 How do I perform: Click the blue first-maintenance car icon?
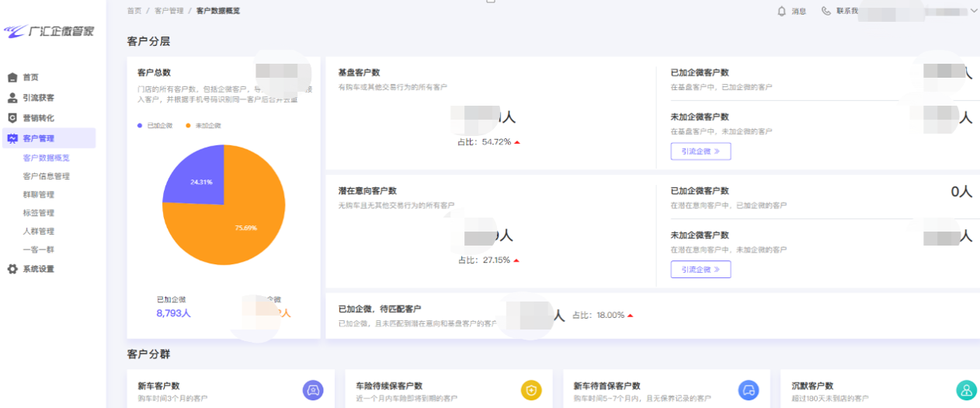point(748,390)
